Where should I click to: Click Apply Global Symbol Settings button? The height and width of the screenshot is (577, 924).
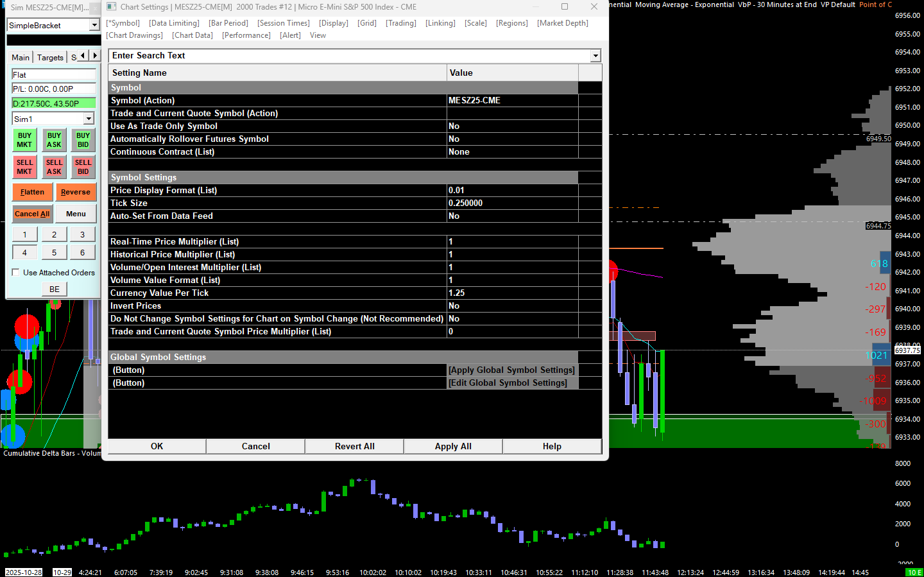pyautogui.click(x=511, y=370)
